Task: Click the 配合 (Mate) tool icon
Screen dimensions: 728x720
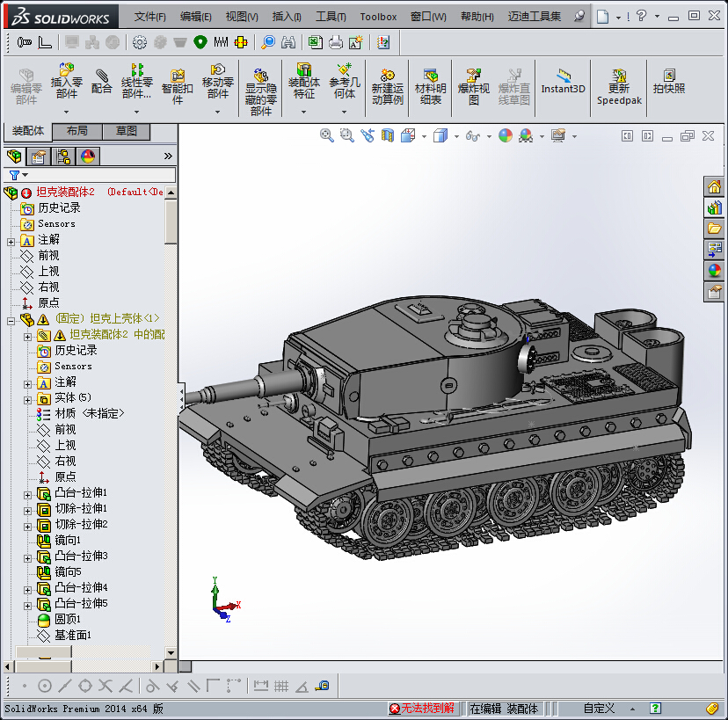Action: 102,80
